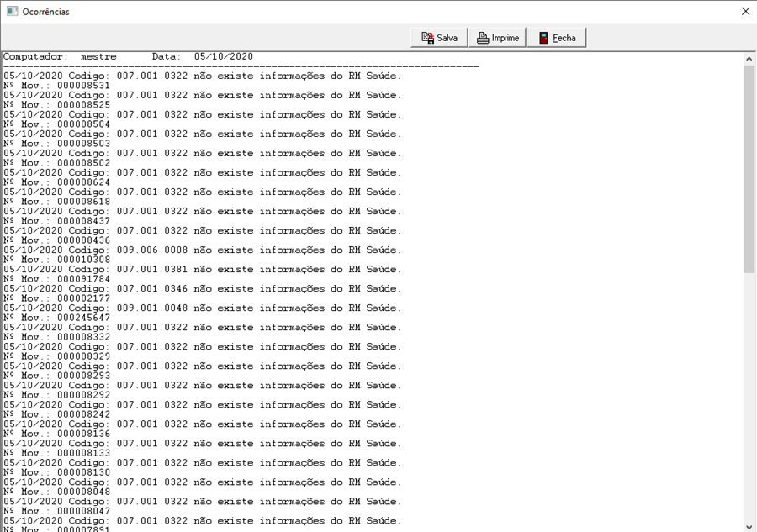
Task: Select the line 'Nº Mov.: 000008242'
Action: [57, 413]
